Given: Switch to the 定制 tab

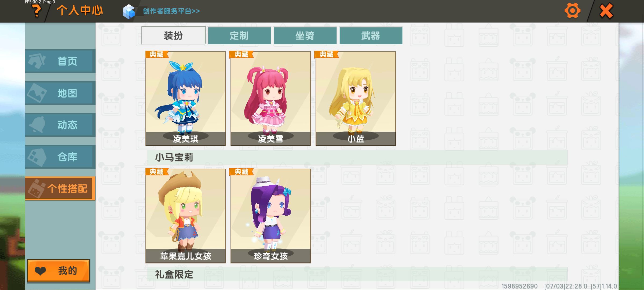Looking at the screenshot, I should tap(239, 35).
